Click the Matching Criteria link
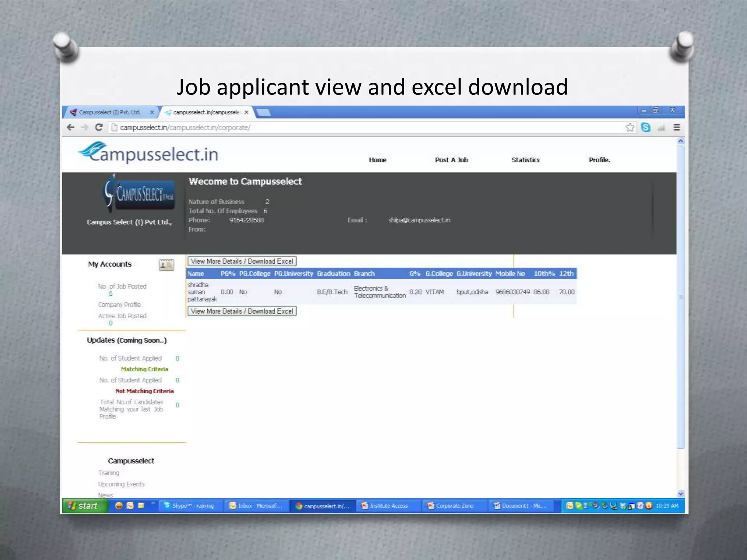 (144, 369)
